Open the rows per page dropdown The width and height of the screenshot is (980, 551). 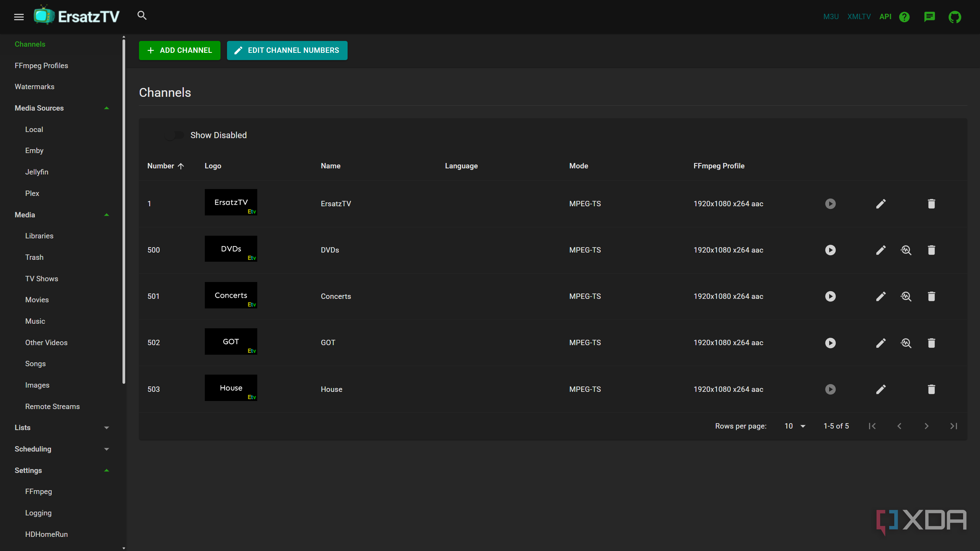point(795,426)
